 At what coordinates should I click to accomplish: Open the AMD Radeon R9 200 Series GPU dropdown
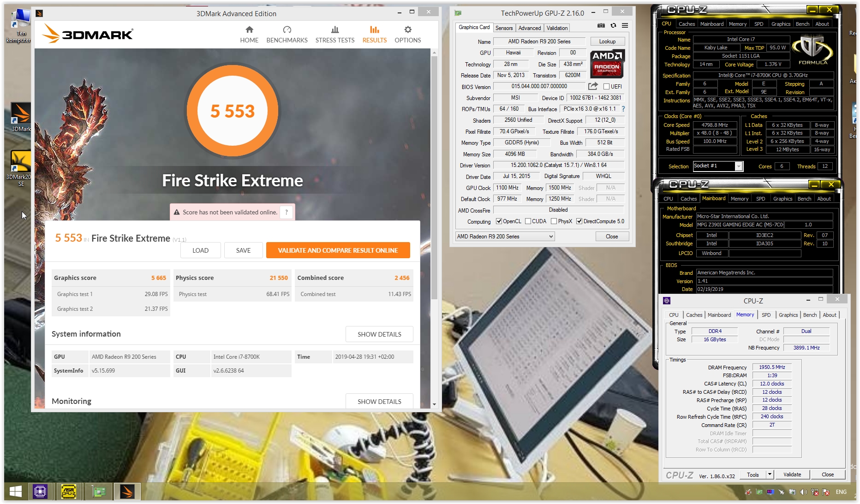click(505, 237)
